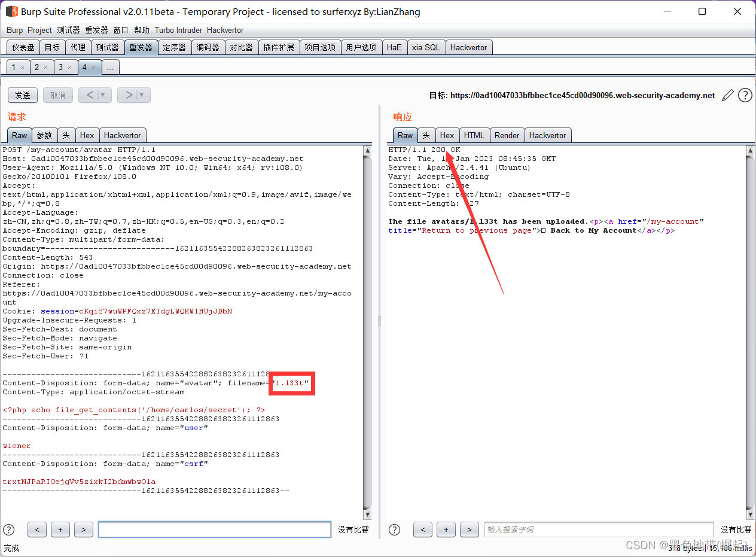Click the 发送 send button
Image resolution: width=756 pixels, height=557 pixels.
click(x=23, y=95)
